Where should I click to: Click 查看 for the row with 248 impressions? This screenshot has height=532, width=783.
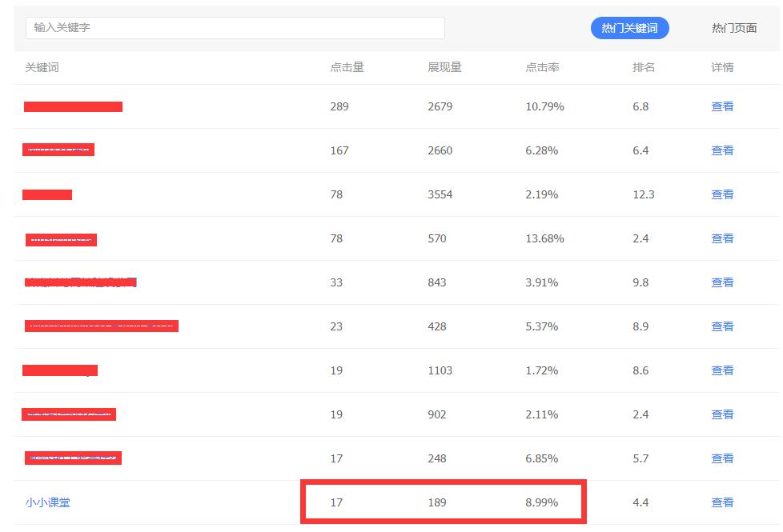click(721, 458)
